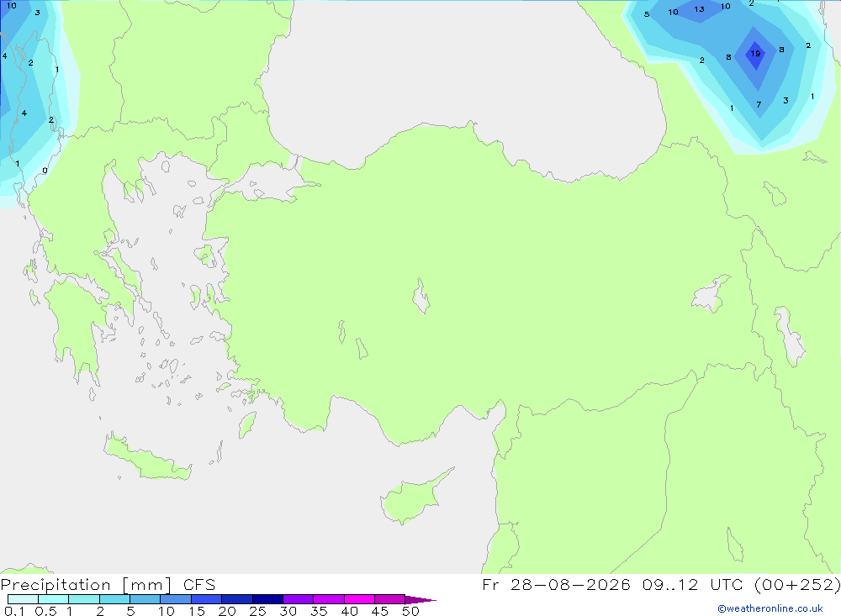The width and height of the screenshot is (841, 616).
Task: Select the 10 mm blue legend swatch
Action: [176, 599]
